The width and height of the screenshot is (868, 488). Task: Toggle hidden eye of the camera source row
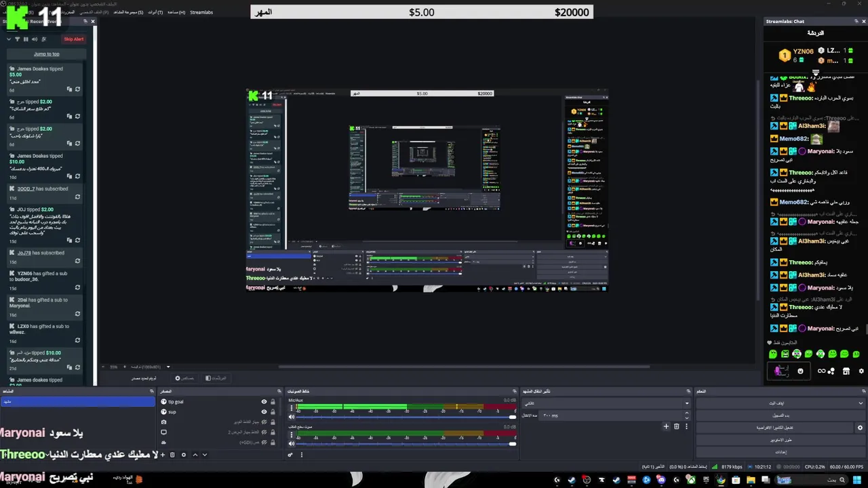coord(264,422)
